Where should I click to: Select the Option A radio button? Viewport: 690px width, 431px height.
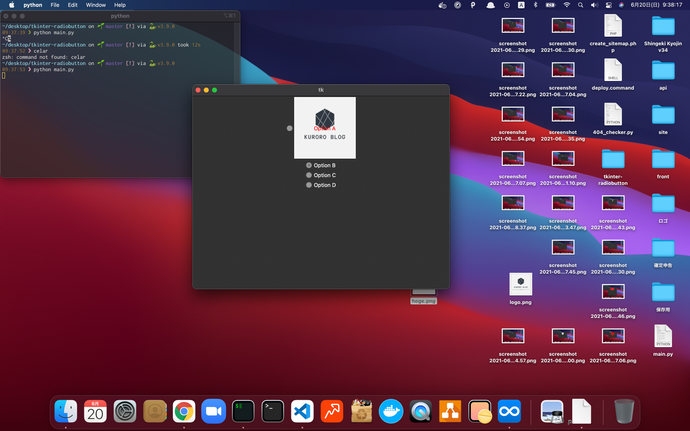coord(290,128)
